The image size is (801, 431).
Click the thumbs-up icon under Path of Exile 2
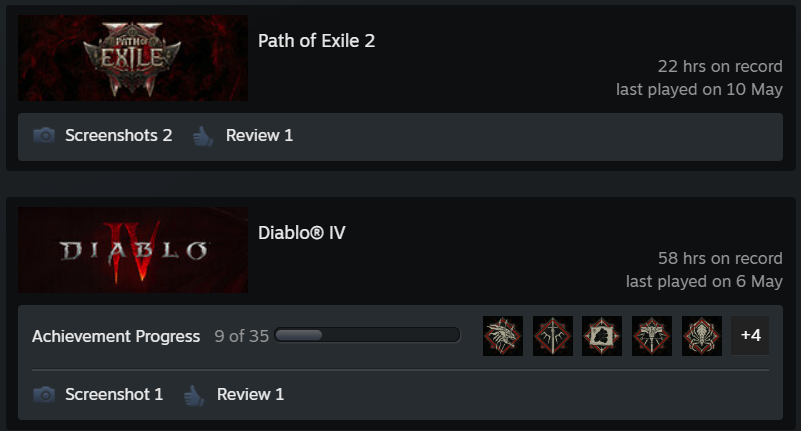tap(203, 136)
